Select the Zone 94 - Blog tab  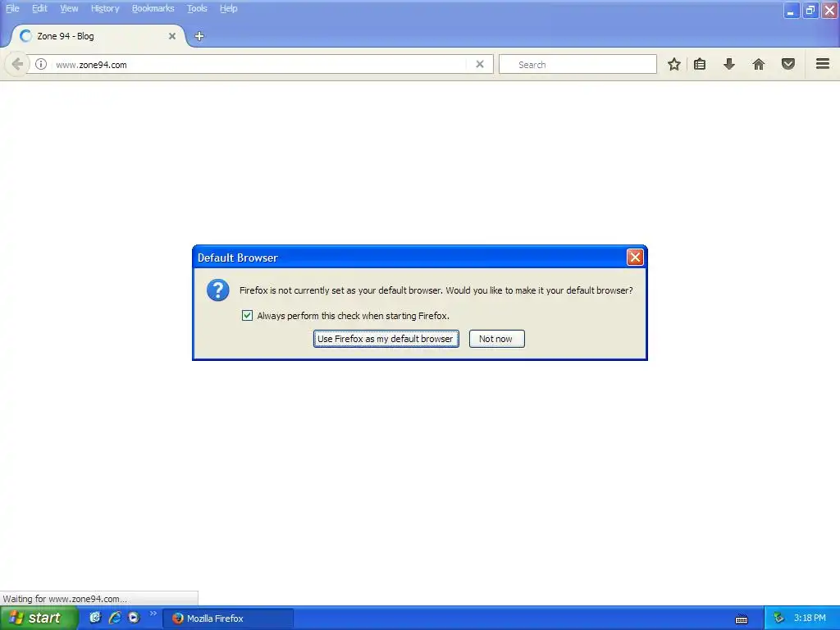click(x=98, y=36)
